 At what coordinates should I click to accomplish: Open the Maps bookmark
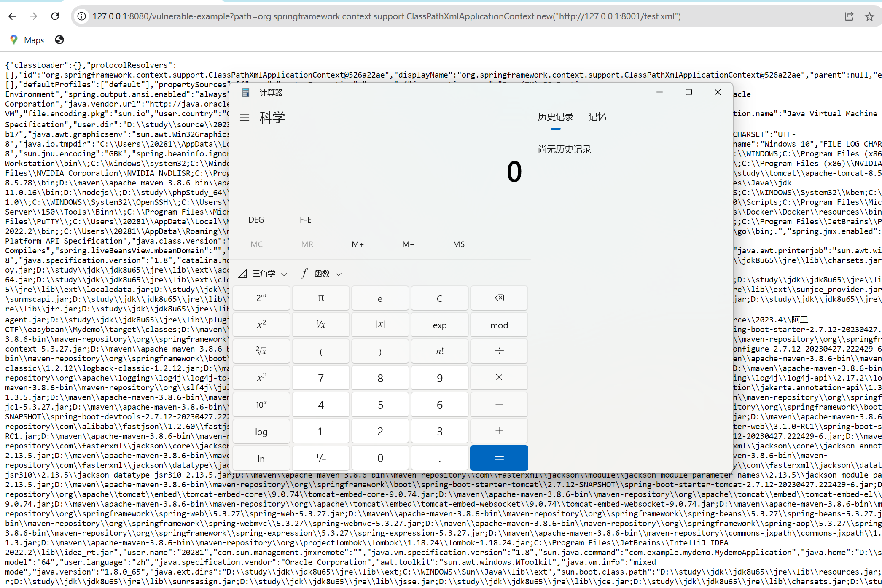(27, 40)
